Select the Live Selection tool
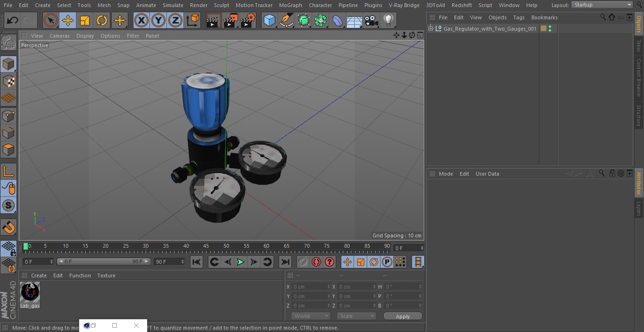 51,20
